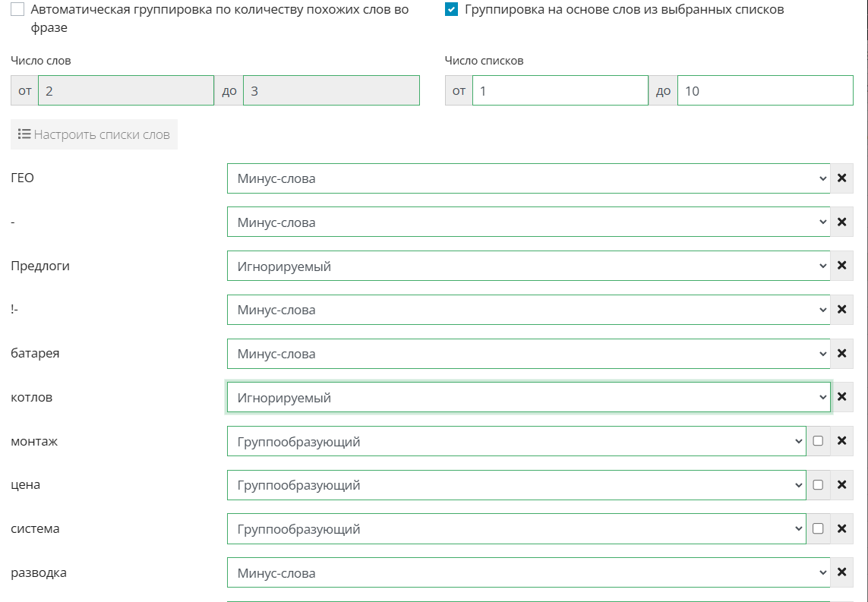Toggle the checkbox in the цена row
868x602 pixels.
pos(818,485)
